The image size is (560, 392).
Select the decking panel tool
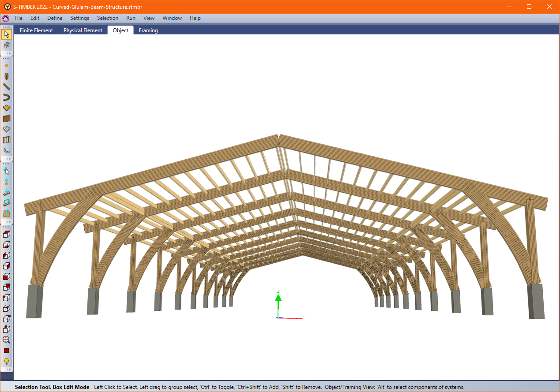7,129
